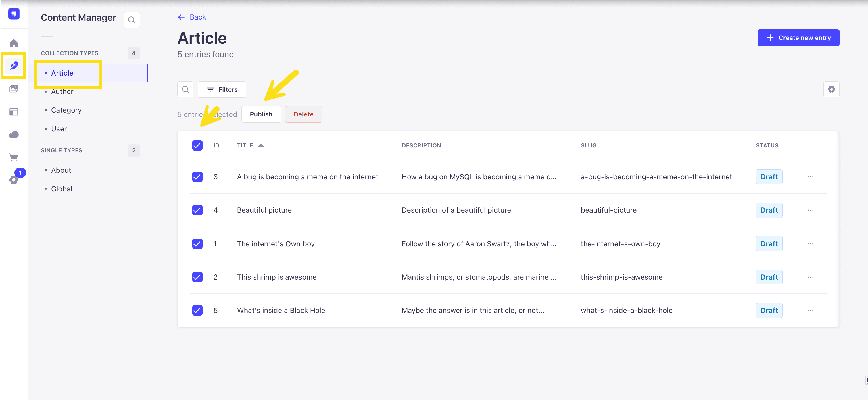
Task: Uncheck the Beautiful picture row checkbox
Action: click(x=197, y=210)
